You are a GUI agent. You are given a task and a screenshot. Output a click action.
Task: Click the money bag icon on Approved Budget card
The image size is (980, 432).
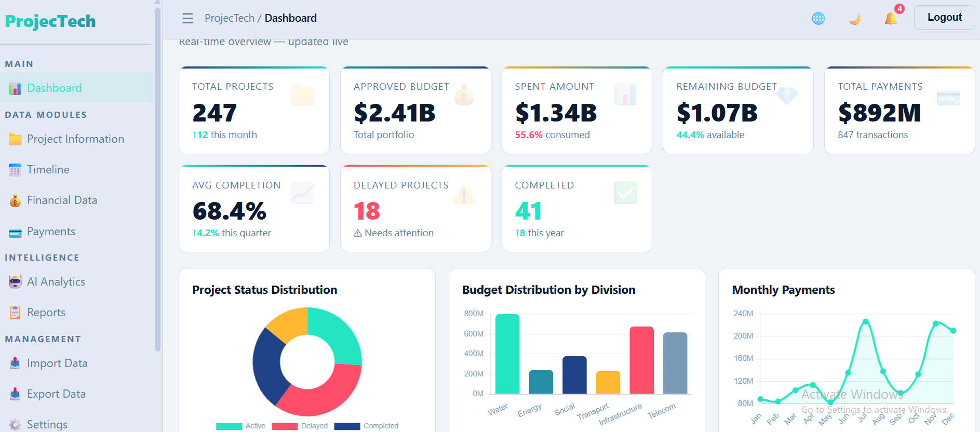click(464, 95)
